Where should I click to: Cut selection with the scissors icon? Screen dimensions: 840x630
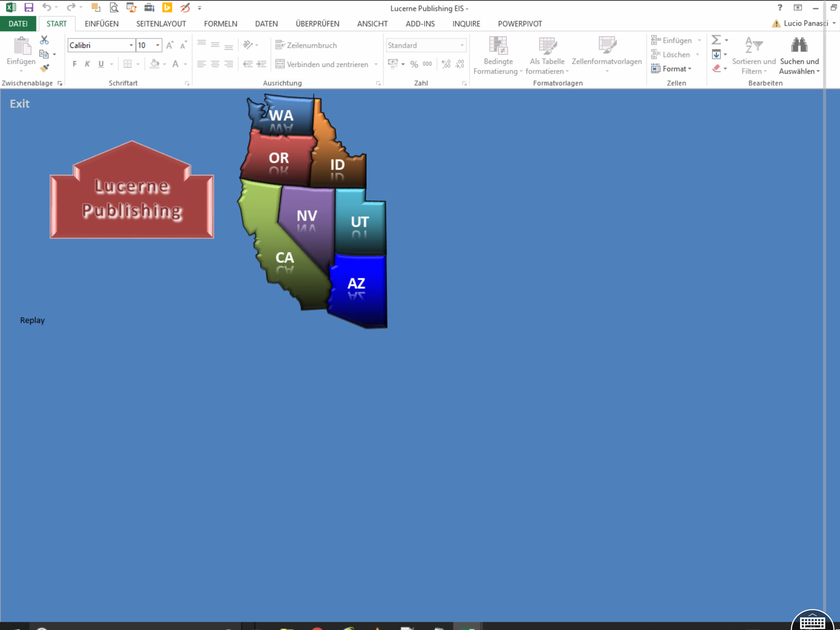click(x=45, y=40)
